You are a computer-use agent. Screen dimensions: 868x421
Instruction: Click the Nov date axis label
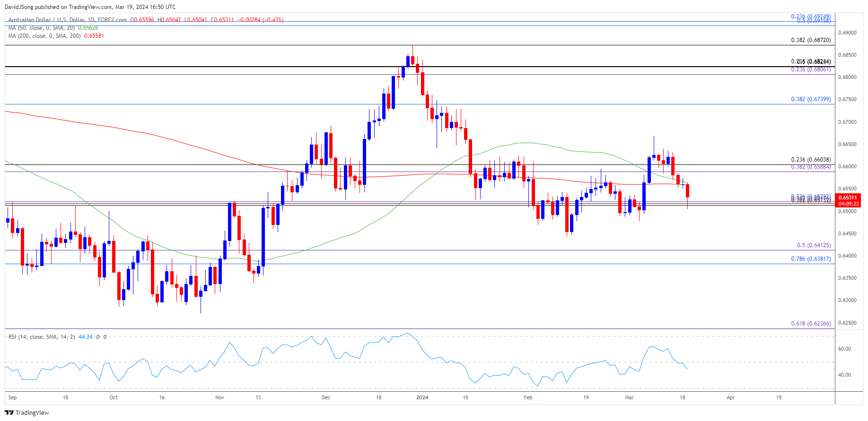219,397
